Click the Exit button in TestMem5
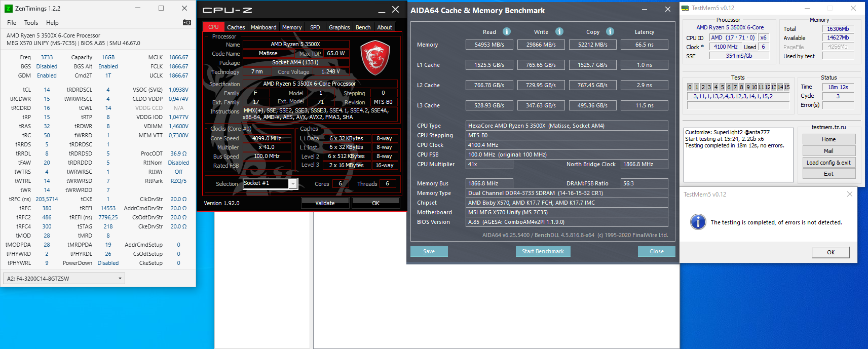The height and width of the screenshot is (349, 868). pyautogui.click(x=829, y=174)
